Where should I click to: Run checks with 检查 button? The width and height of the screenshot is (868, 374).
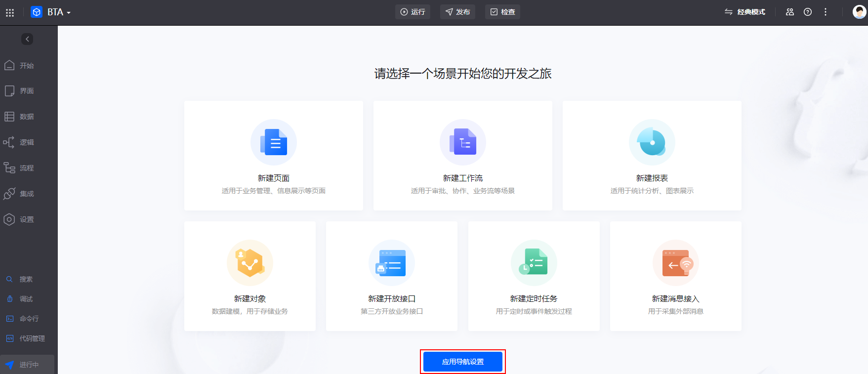502,12
